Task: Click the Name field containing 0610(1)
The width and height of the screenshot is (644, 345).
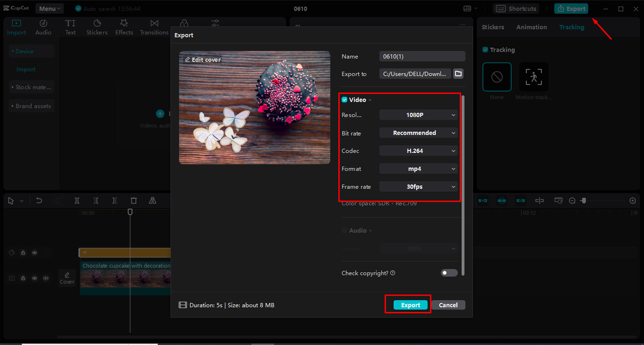Action: tap(422, 56)
